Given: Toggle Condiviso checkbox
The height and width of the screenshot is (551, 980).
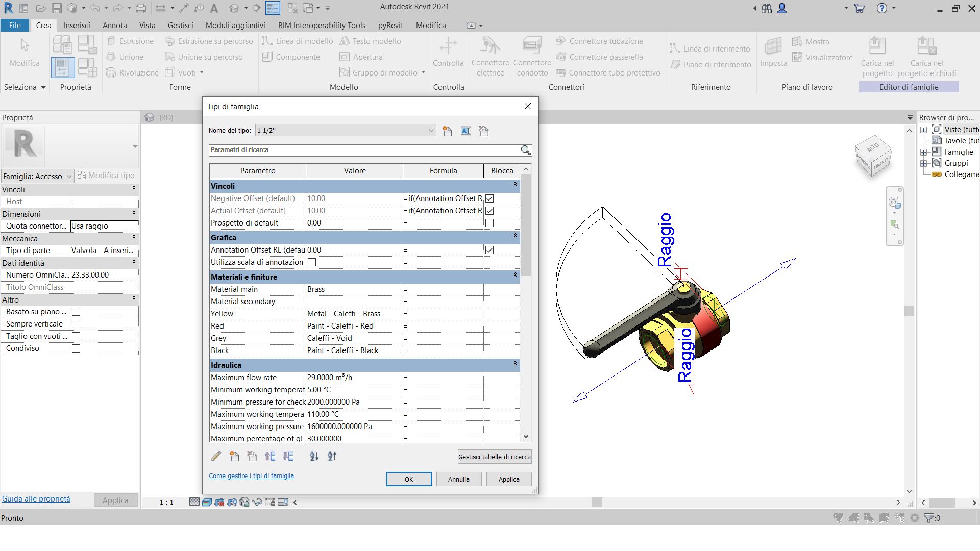Looking at the screenshot, I should (76, 348).
